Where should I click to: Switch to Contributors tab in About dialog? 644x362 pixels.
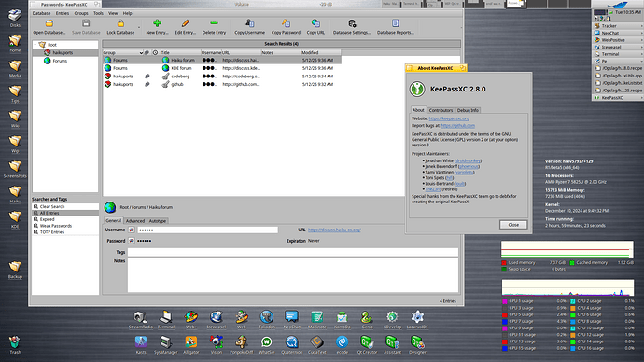(x=441, y=110)
